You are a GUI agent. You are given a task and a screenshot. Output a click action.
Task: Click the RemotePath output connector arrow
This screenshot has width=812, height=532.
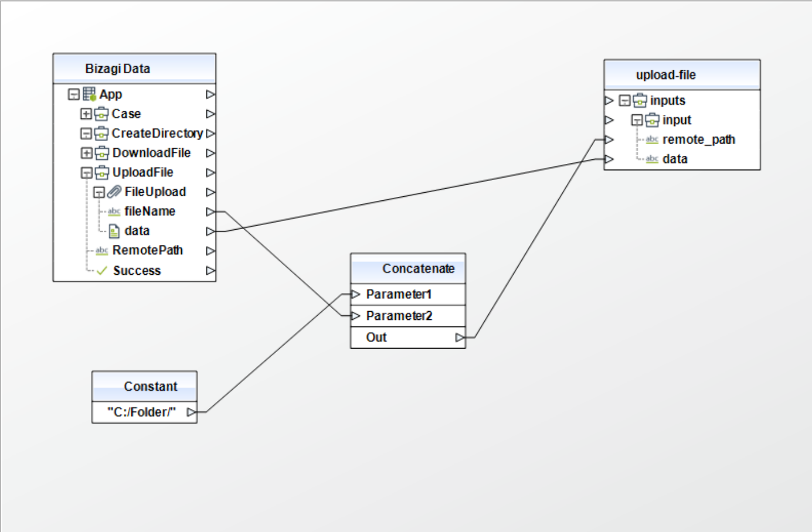pyautogui.click(x=210, y=251)
